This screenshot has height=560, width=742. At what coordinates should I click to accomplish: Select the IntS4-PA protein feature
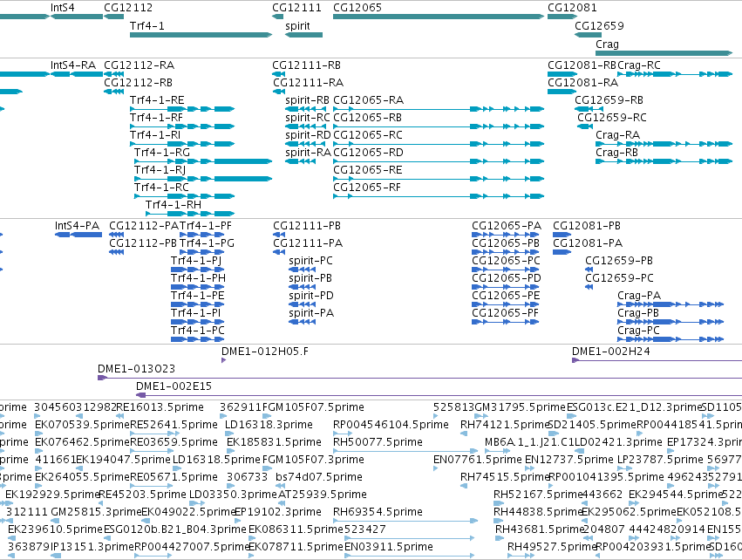point(77,226)
